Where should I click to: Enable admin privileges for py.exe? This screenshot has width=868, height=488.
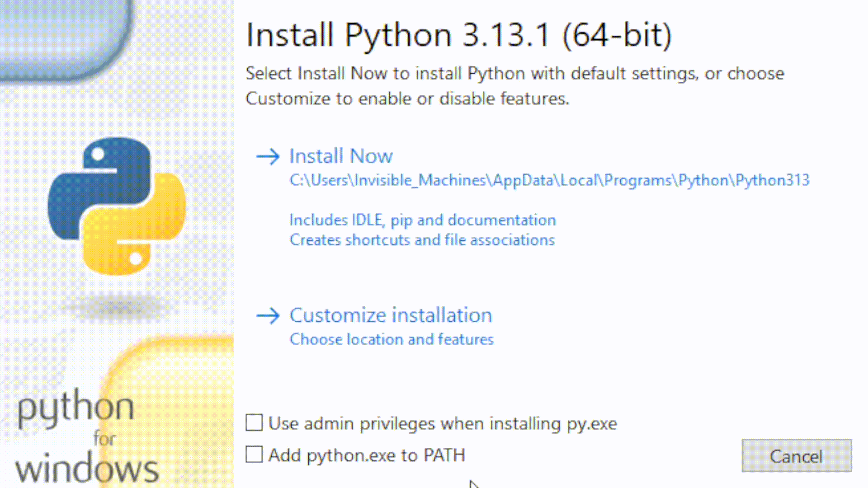coord(254,423)
